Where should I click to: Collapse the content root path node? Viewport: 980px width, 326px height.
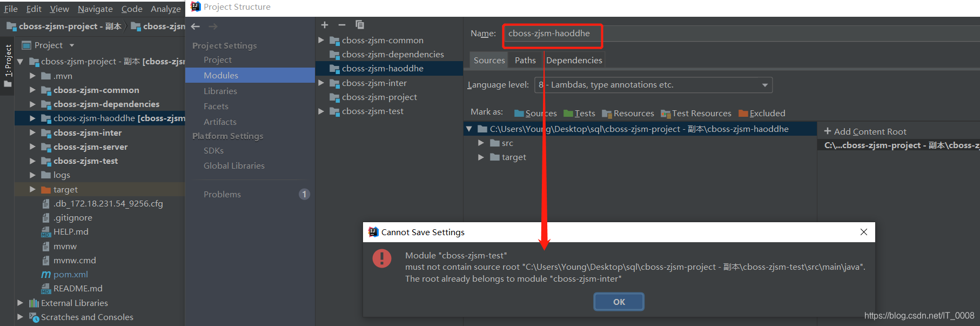click(469, 129)
